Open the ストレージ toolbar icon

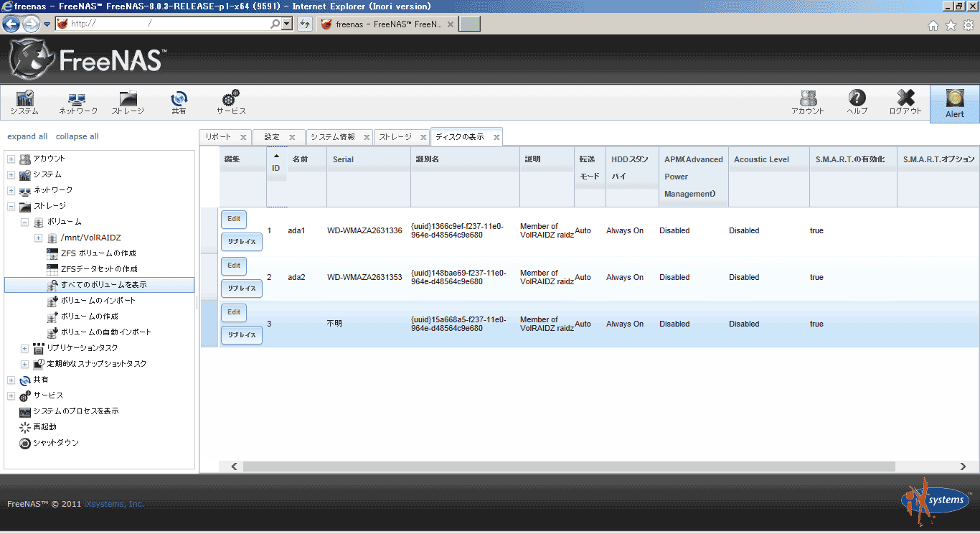click(128, 103)
